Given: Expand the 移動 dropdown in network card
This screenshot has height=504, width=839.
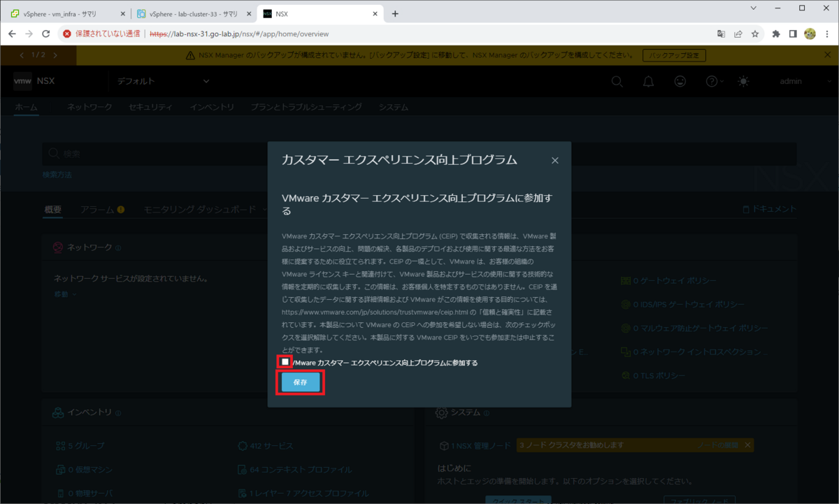Looking at the screenshot, I should pyautogui.click(x=65, y=294).
